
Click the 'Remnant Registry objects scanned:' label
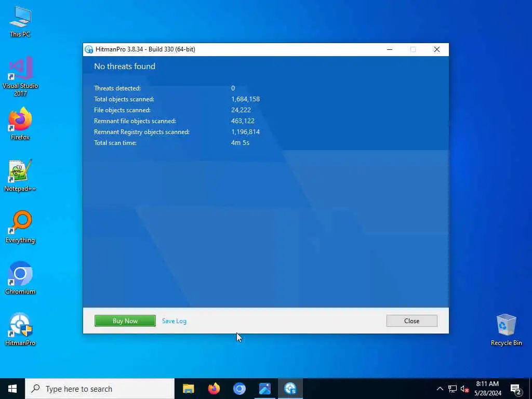(x=142, y=131)
